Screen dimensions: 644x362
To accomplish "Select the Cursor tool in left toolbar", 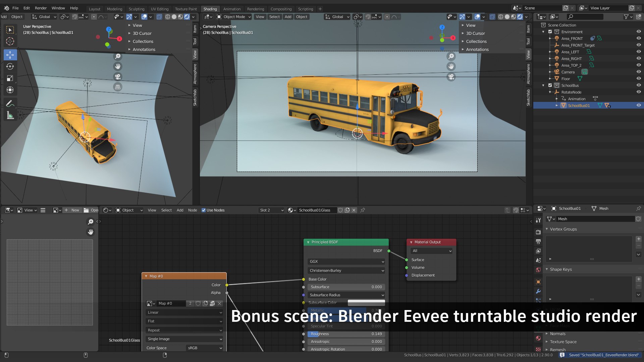I will click(x=10, y=41).
